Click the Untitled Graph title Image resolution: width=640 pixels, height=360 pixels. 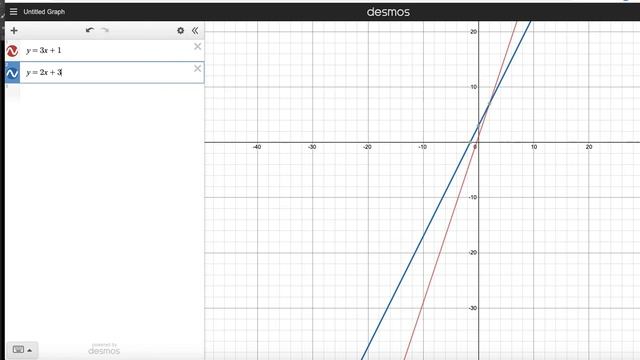[x=44, y=12]
